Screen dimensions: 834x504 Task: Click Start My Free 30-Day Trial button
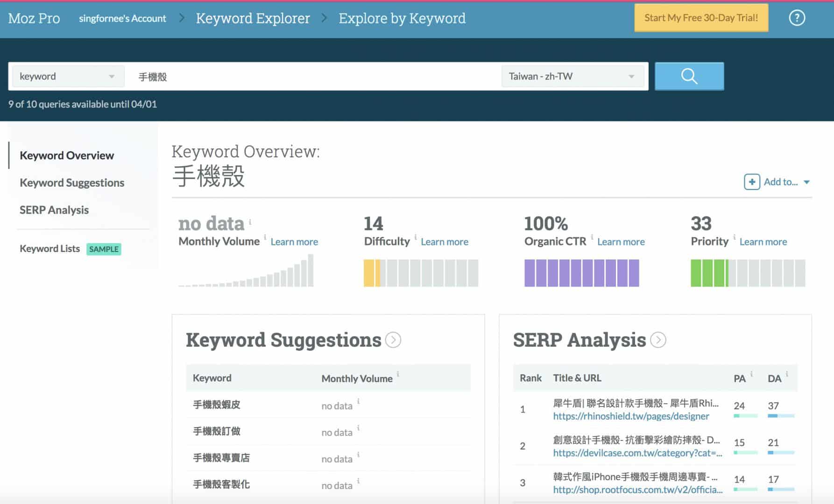[x=701, y=18]
